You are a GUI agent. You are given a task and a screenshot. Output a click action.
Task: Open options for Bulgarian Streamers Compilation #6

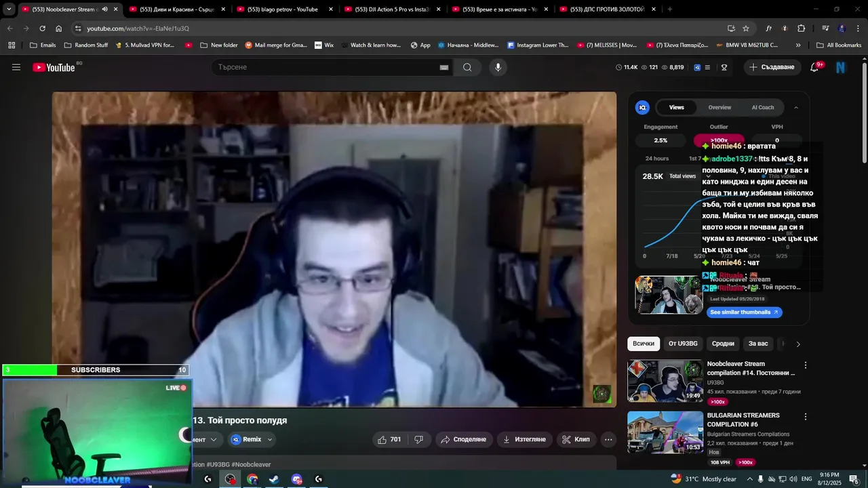[806, 417]
